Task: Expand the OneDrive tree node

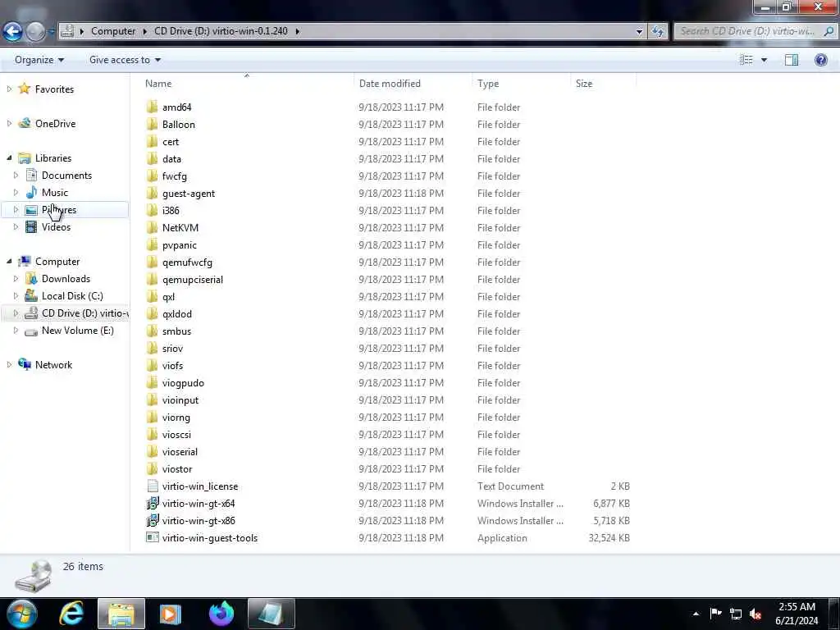Action: pyautogui.click(x=9, y=123)
